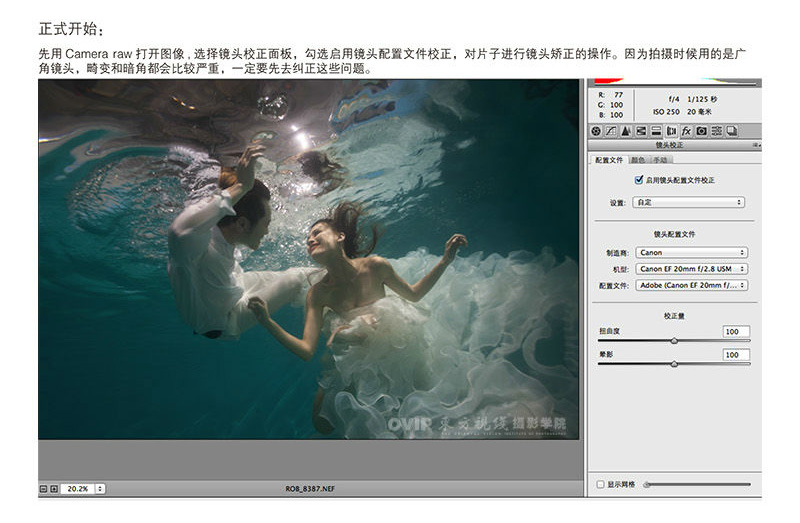Click the f/4 aperture readout

[x=673, y=99]
